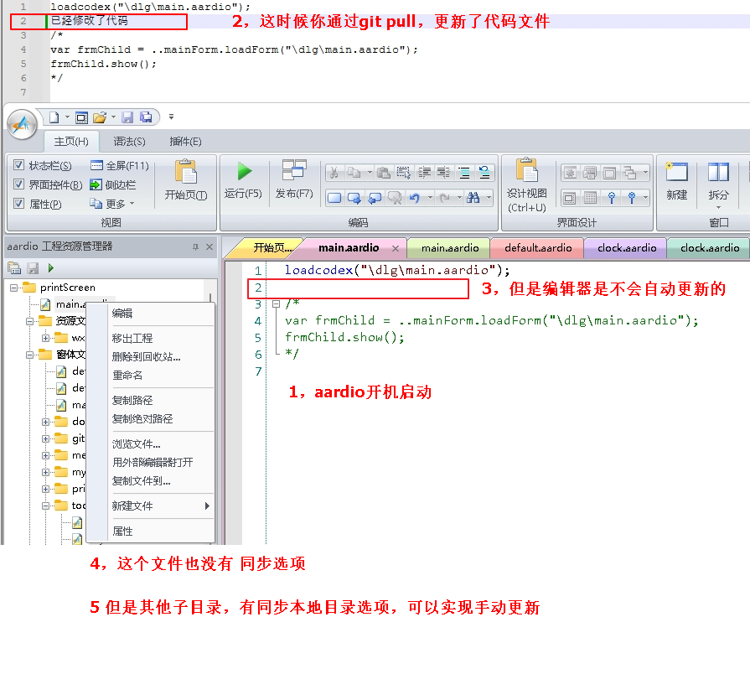
Task: Switch to the 主页(H) ribbon tab
Action: 71,142
